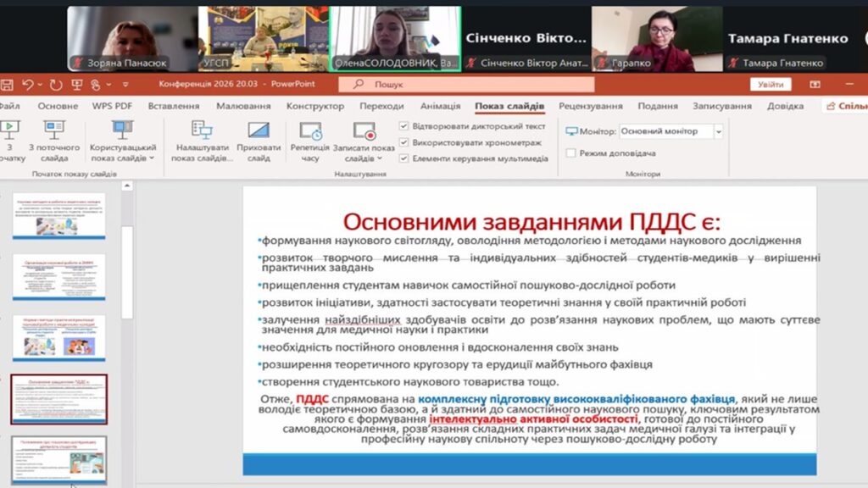Click the Undo arrow in title bar

tap(28, 85)
